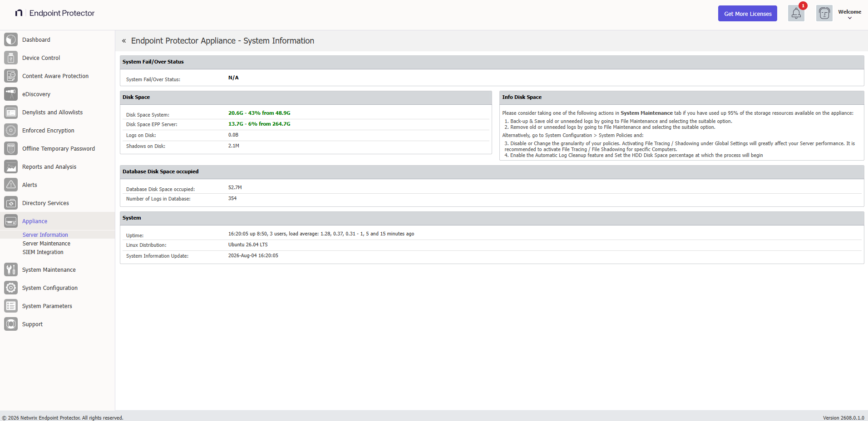Open the SIEM Integration submenu item
Image resolution: width=868 pixels, height=421 pixels.
click(43, 252)
